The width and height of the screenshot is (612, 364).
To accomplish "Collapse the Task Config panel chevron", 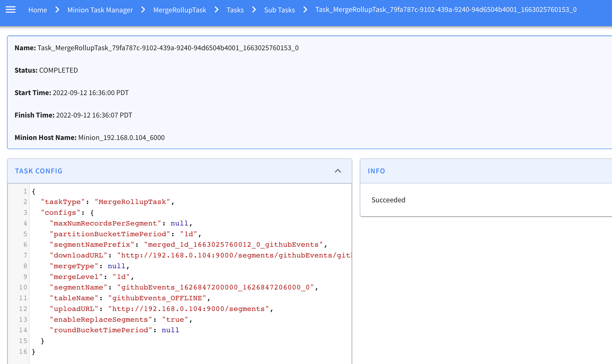I will click(338, 171).
